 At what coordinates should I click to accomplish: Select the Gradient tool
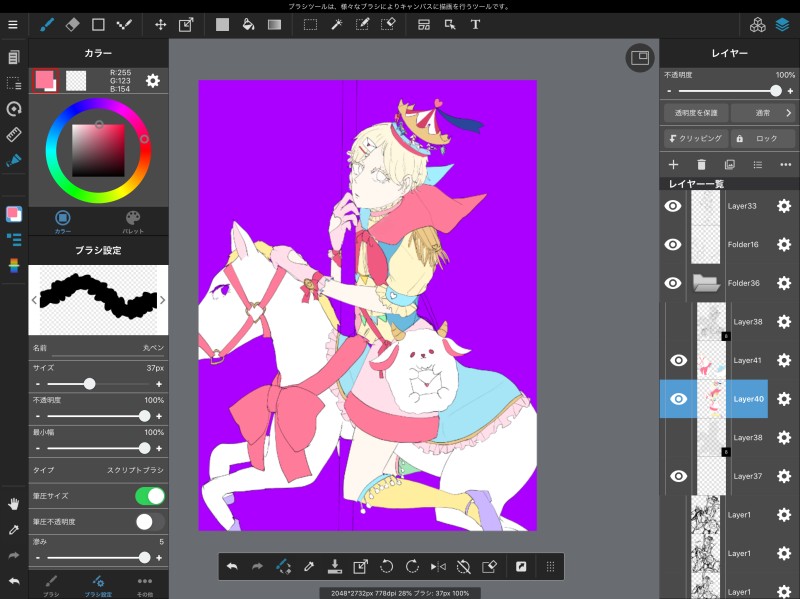click(274, 24)
